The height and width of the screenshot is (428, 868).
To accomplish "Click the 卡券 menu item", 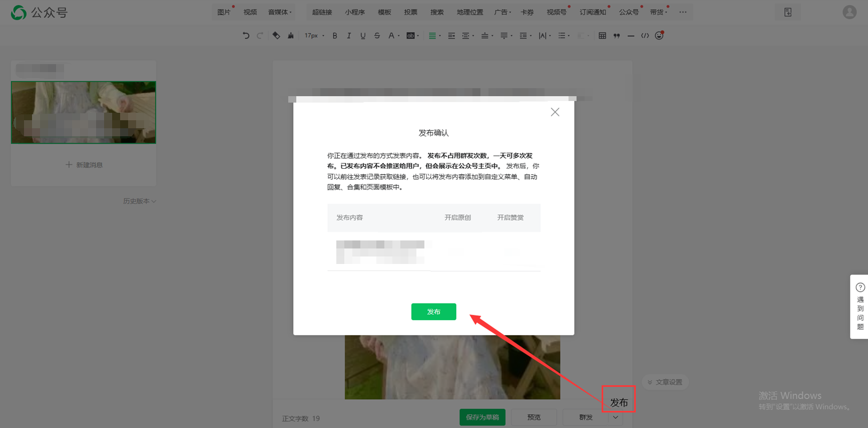I will point(527,12).
